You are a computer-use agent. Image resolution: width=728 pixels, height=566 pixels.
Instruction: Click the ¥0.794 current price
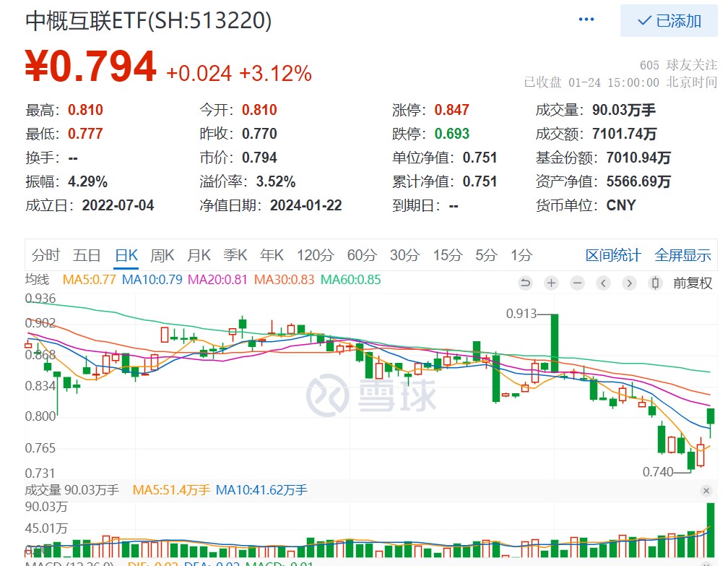(90, 67)
